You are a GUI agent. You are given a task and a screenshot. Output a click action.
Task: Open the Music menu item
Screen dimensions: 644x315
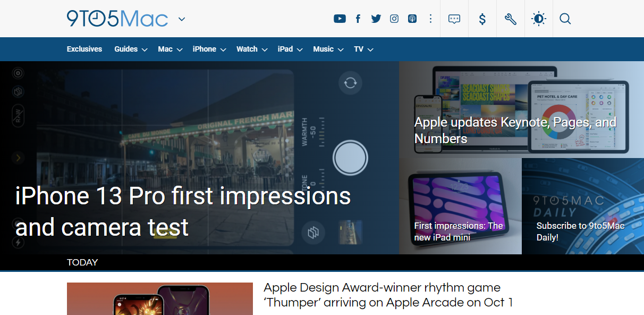pyautogui.click(x=324, y=49)
